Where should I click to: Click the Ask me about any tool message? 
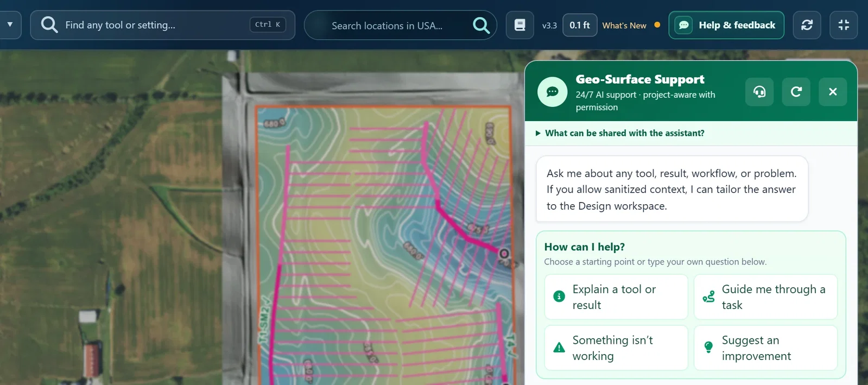[x=672, y=189]
